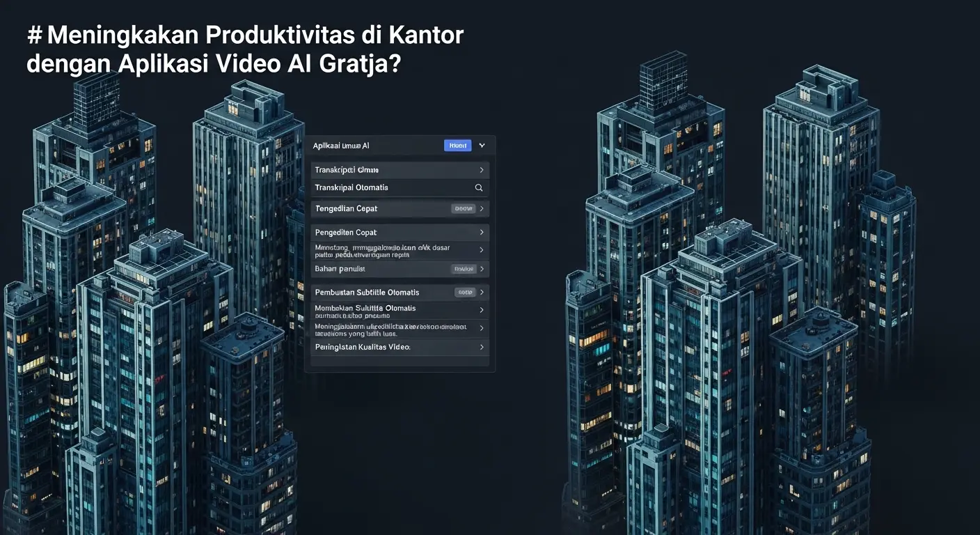Click the arrow icon beside Pembustan Subtitle Otomatis

(x=482, y=292)
